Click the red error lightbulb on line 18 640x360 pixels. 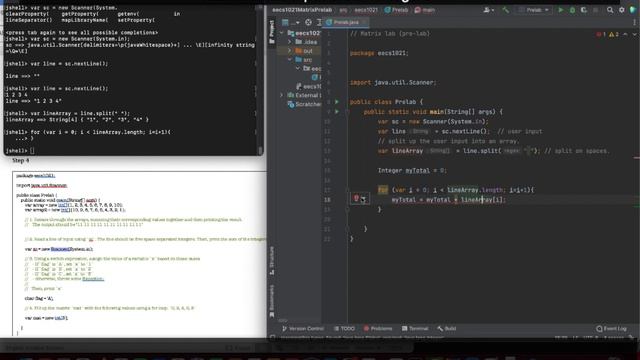click(x=356, y=199)
